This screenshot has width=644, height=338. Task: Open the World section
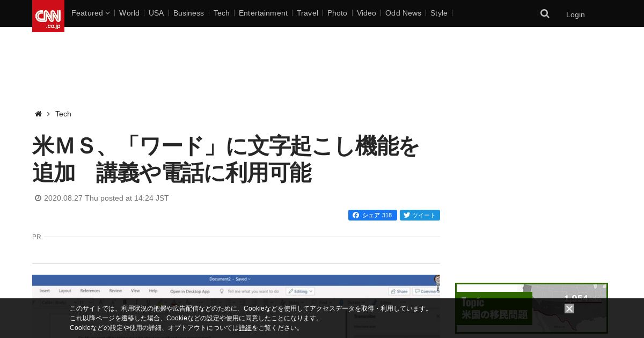click(x=129, y=13)
